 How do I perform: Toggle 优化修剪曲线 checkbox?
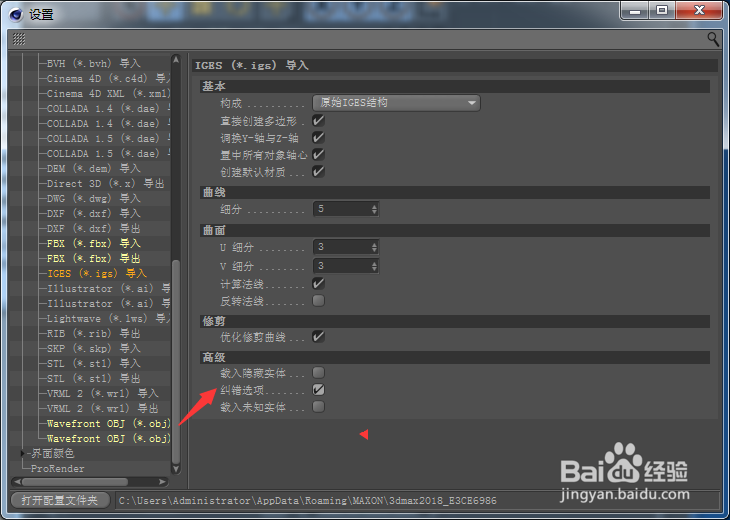pyautogui.click(x=318, y=337)
